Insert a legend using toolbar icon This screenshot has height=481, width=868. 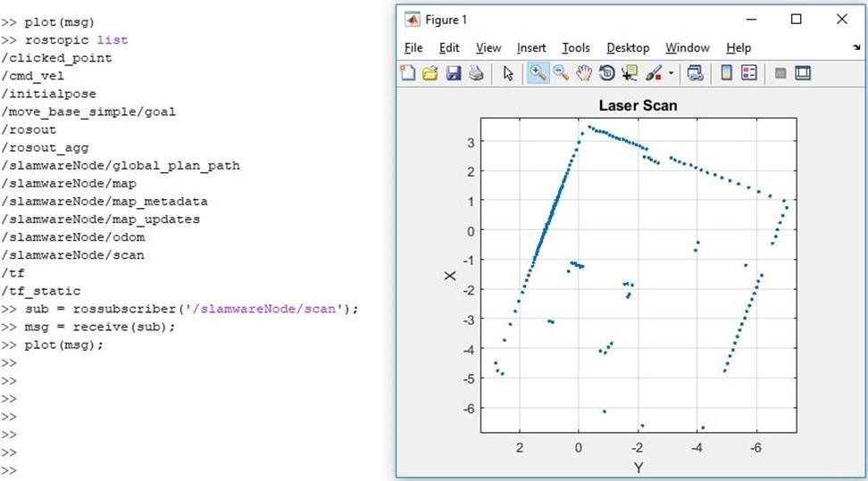point(749,73)
